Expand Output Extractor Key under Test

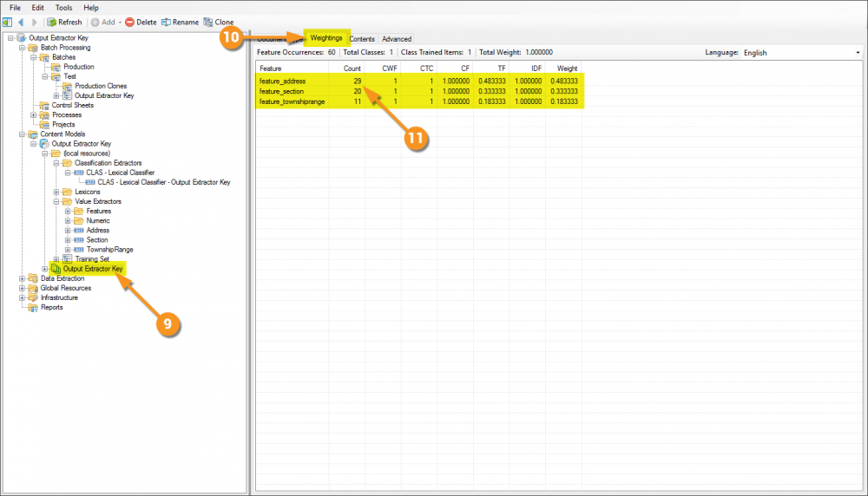tap(56, 95)
